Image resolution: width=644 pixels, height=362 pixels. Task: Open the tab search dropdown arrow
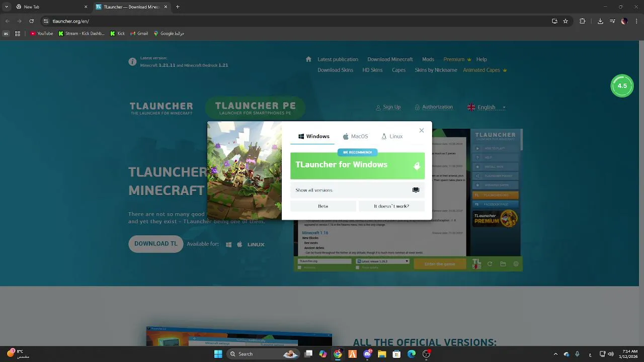click(7, 7)
